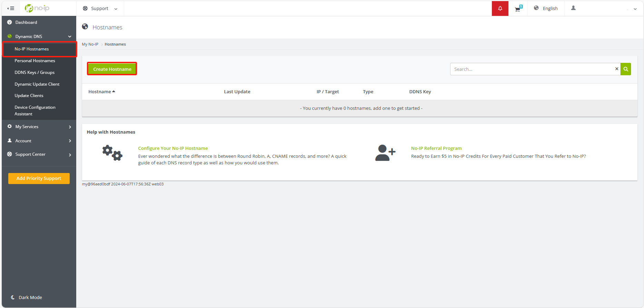Open the shopping cart icon
This screenshot has height=308, width=644.
518,9
